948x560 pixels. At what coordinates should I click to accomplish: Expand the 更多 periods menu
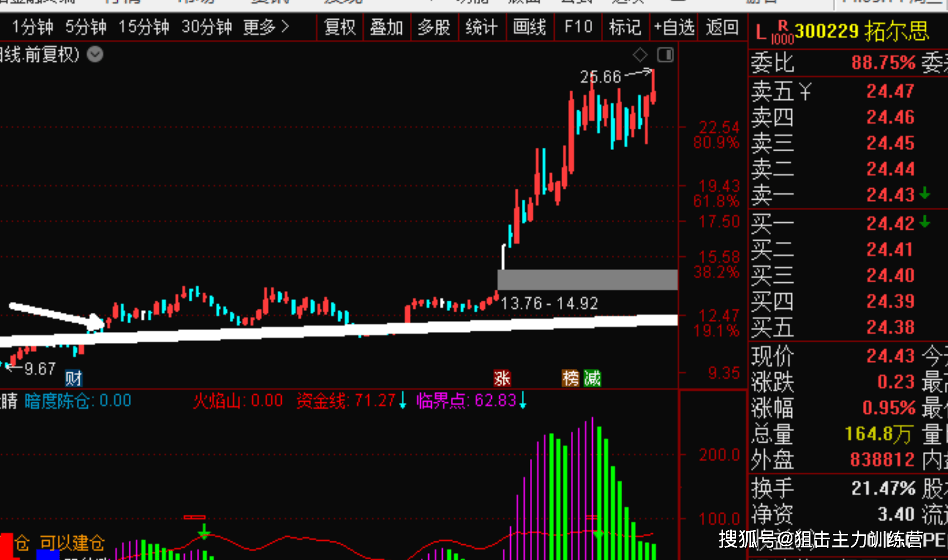pyautogui.click(x=266, y=27)
